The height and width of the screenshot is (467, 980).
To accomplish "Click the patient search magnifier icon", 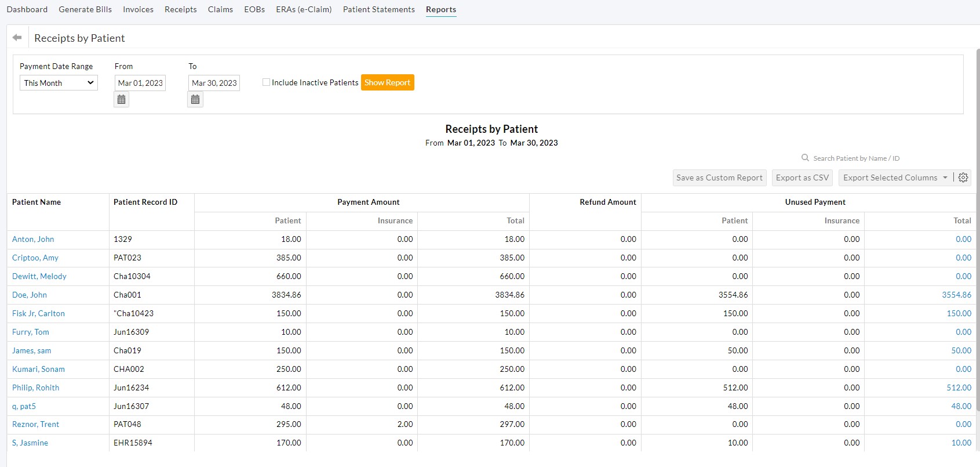I will coord(805,158).
